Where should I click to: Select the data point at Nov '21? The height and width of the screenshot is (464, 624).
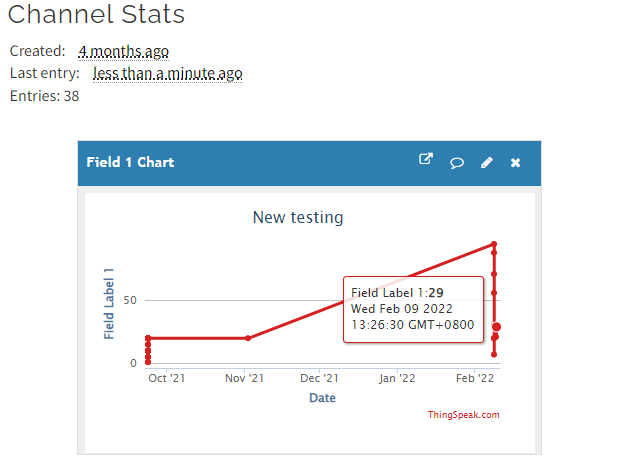(x=248, y=338)
